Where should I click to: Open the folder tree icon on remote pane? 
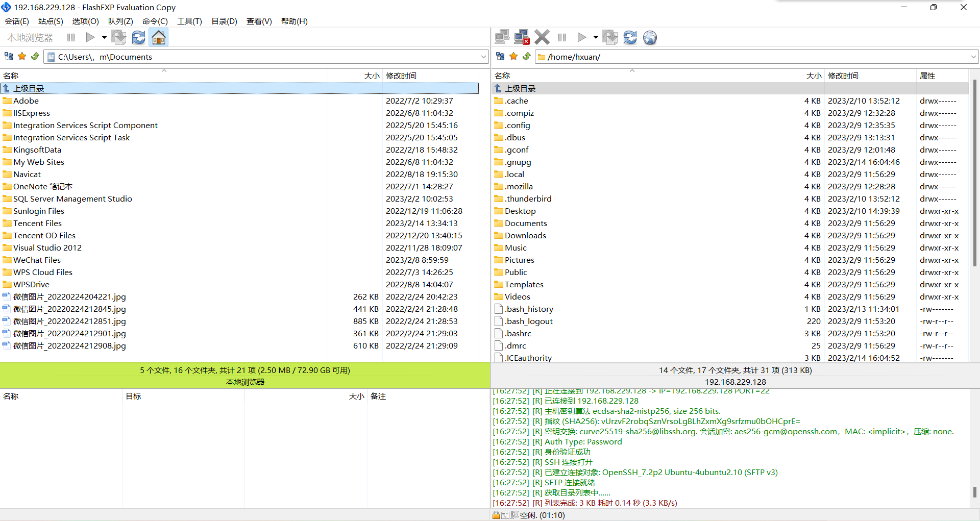click(500, 56)
